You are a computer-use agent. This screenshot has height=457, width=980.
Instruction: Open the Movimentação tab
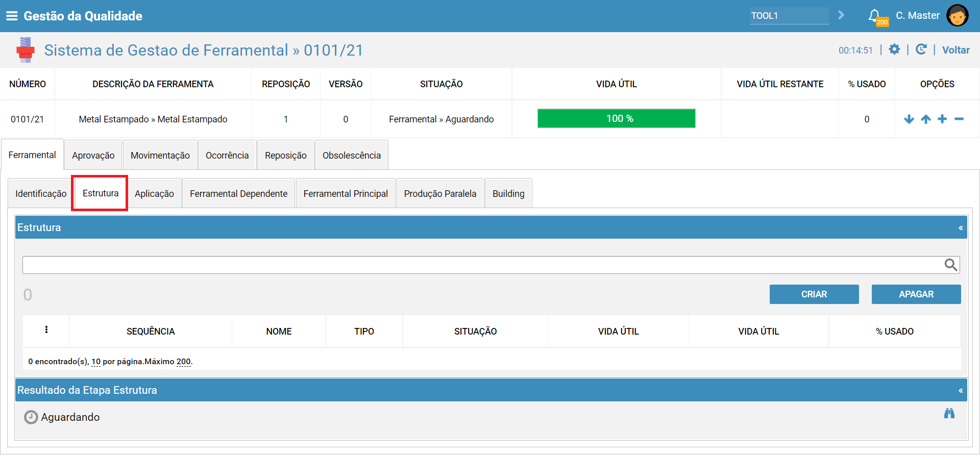160,156
